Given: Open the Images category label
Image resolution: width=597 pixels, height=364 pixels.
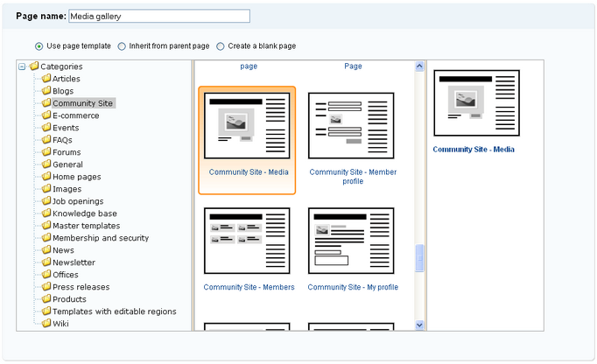Looking at the screenshot, I should [67, 189].
